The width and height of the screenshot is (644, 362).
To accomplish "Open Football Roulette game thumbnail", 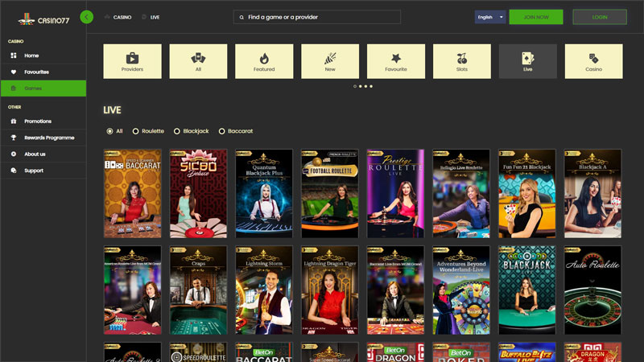I will 330,193.
